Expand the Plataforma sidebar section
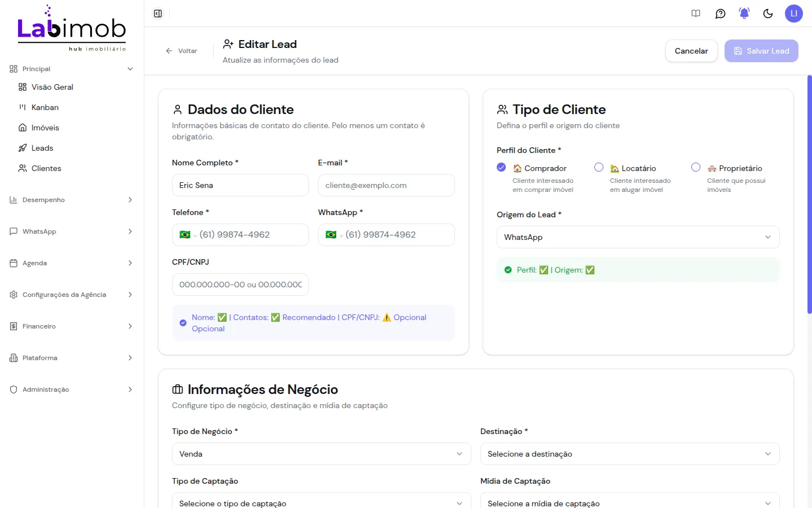This screenshot has height=508, width=812. coord(130,358)
